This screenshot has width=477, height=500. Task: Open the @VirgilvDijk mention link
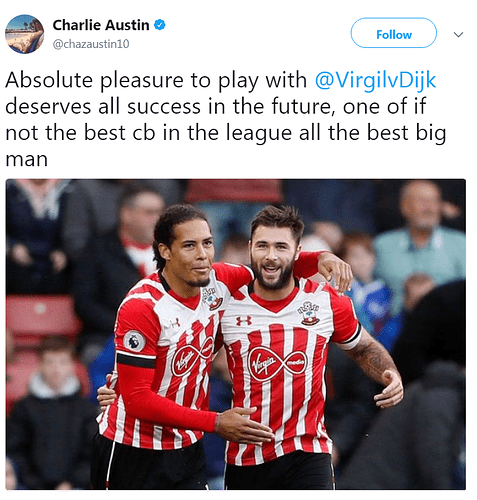coord(375,80)
